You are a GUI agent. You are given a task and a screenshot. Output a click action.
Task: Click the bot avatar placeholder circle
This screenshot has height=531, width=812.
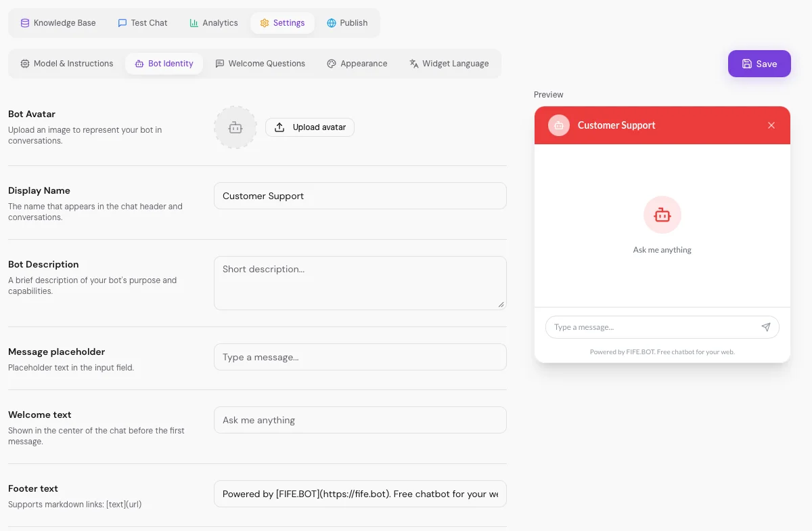point(235,127)
